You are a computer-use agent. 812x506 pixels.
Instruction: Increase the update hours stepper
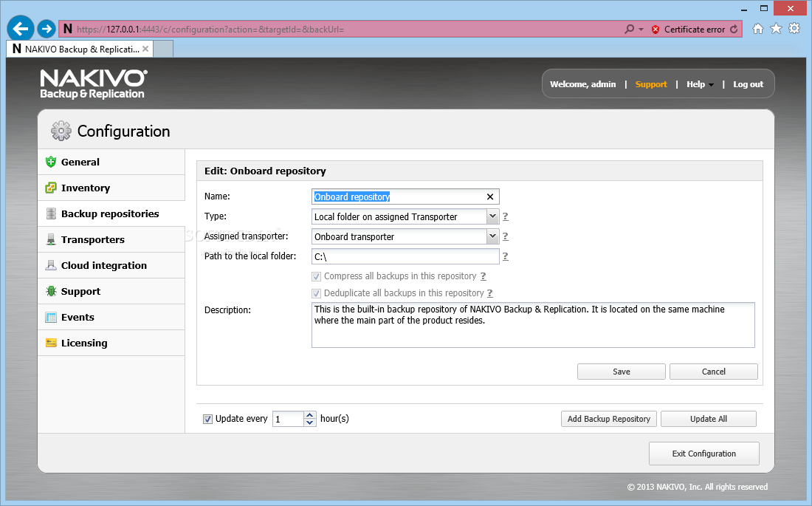pos(310,414)
